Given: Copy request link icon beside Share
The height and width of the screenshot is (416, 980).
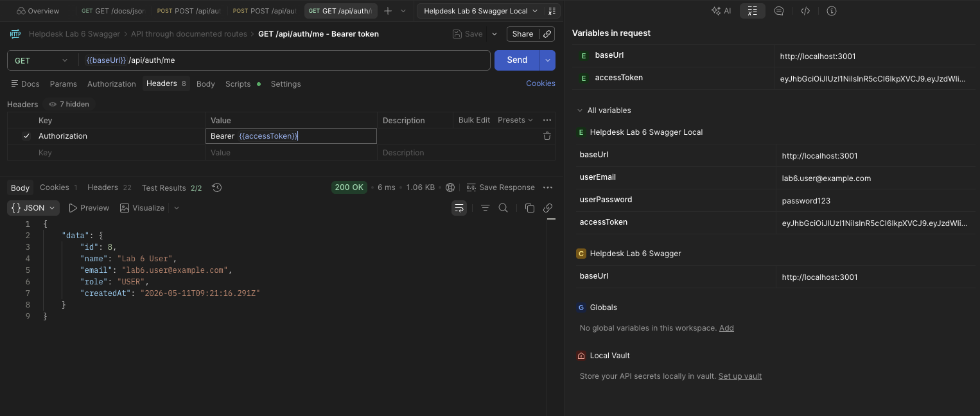Looking at the screenshot, I should (547, 34).
